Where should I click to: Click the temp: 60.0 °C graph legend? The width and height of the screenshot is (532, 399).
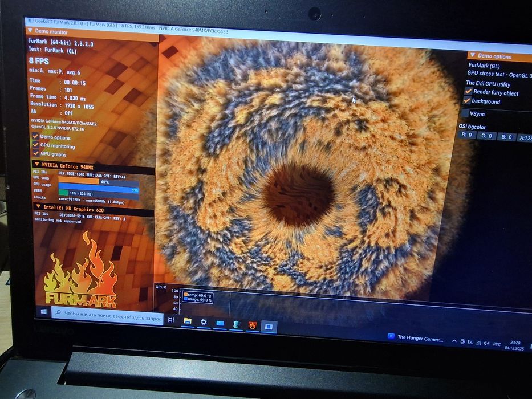point(197,295)
